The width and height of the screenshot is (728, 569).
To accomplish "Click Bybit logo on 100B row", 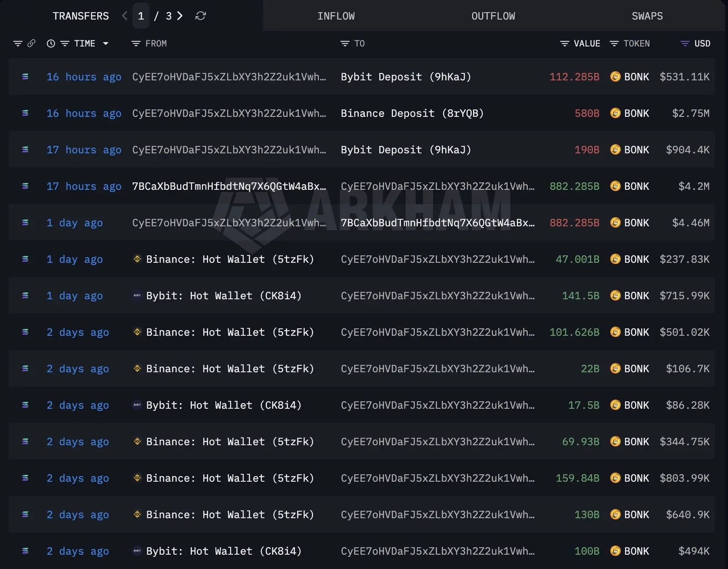I will pyautogui.click(x=137, y=551).
